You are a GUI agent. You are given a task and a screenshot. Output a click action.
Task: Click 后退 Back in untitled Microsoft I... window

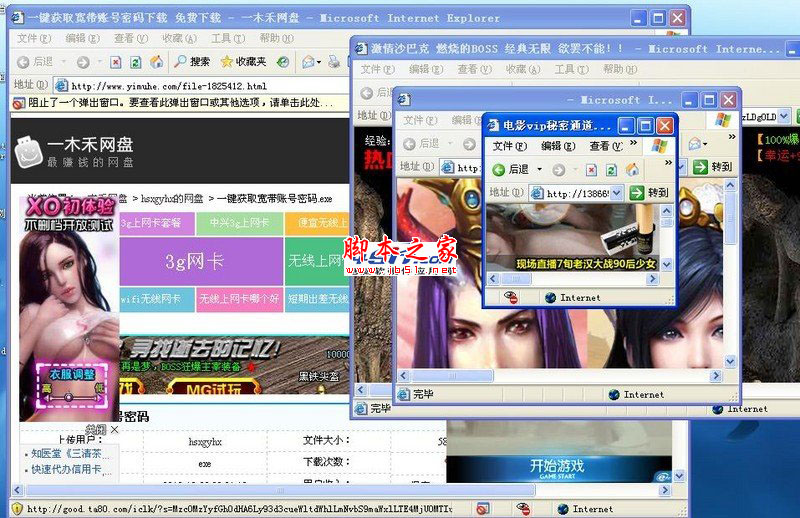click(421, 144)
